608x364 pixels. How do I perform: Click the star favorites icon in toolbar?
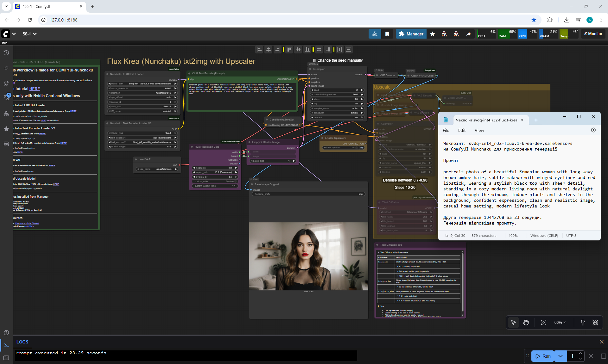(433, 34)
